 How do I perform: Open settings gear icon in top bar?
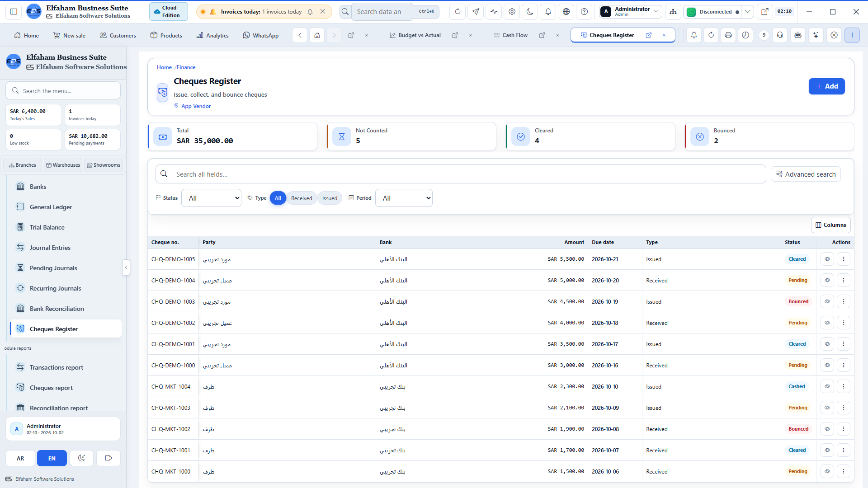point(512,12)
